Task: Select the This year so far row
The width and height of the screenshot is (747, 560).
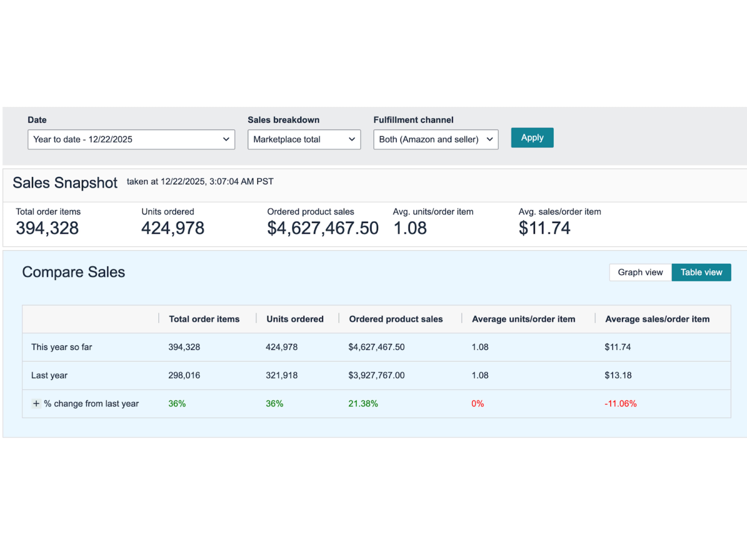Action: (61, 347)
